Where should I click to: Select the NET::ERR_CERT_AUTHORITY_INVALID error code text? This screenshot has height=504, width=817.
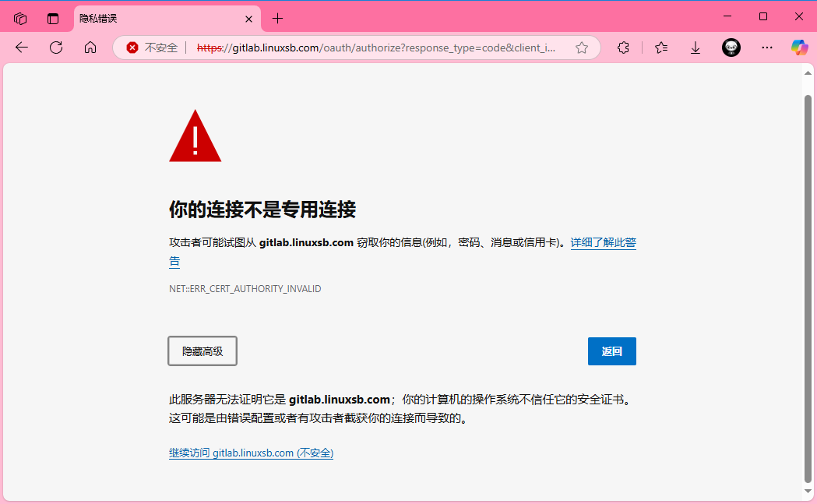(245, 289)
